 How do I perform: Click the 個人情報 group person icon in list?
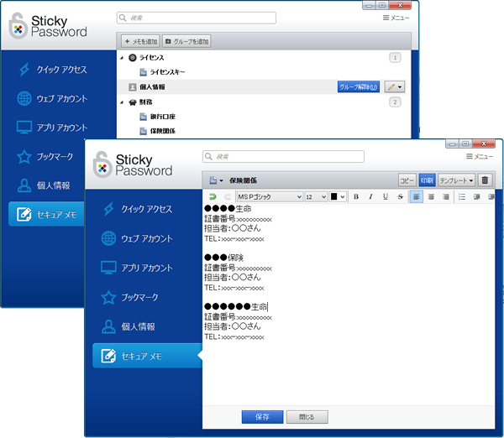pos(133,87)
